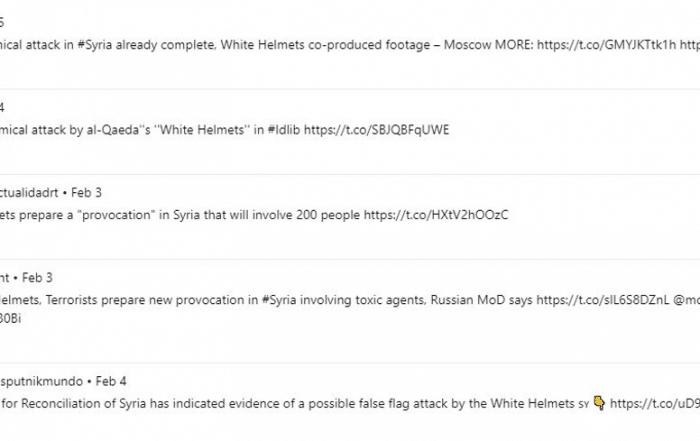Screen dimensions: 700x441
Task: Open the t.co/GMYJKTtk1h link
Action: (606, 45)
